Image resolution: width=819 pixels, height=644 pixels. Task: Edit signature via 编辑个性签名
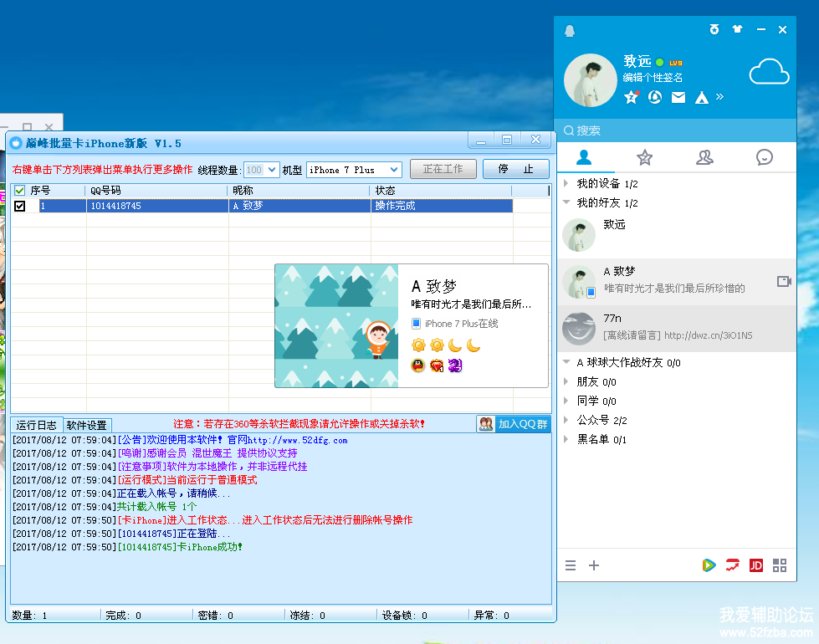tap(653, 78)
